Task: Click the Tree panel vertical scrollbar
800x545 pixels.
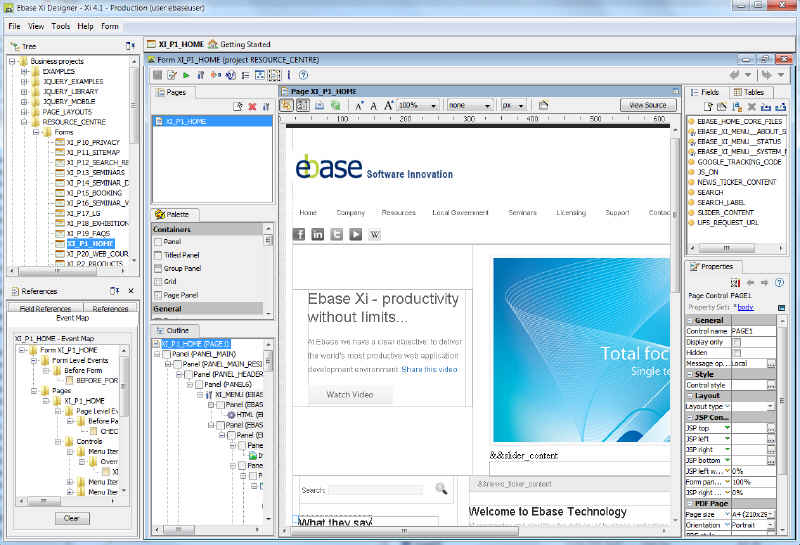Action: coord(134,106)
